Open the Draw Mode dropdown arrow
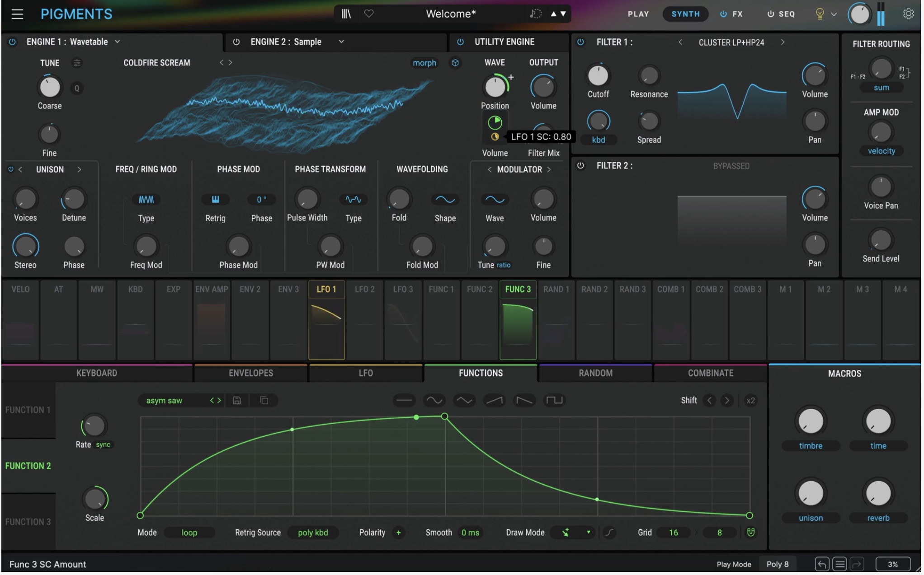 [x=588, y=533]
